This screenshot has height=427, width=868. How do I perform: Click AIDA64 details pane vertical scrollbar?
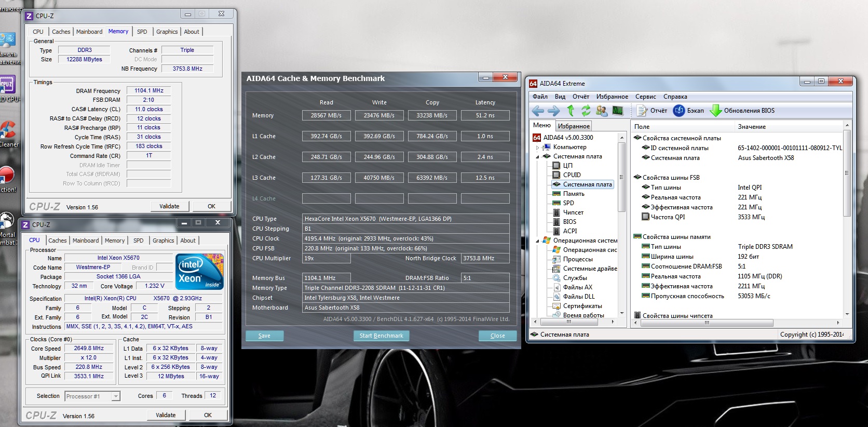pos(847,219)
